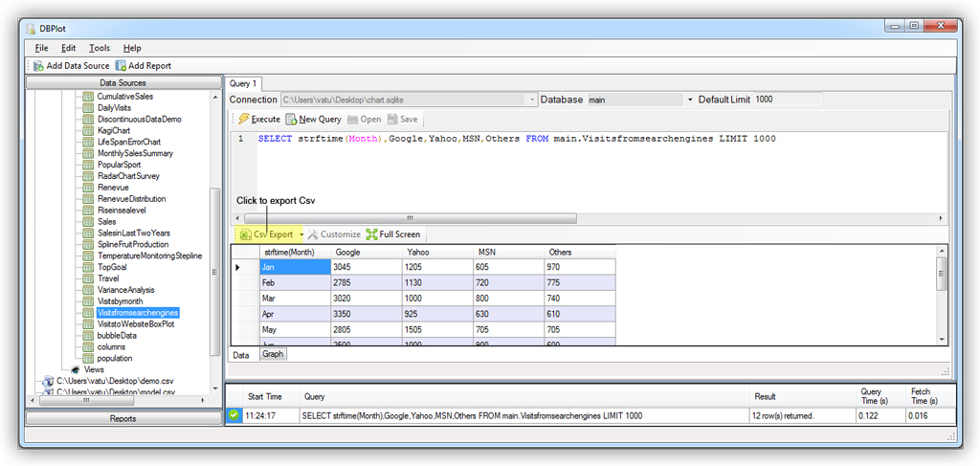Open the Tools menu
Viewport: 980px width, 466px height.
(x=100, y=48)
